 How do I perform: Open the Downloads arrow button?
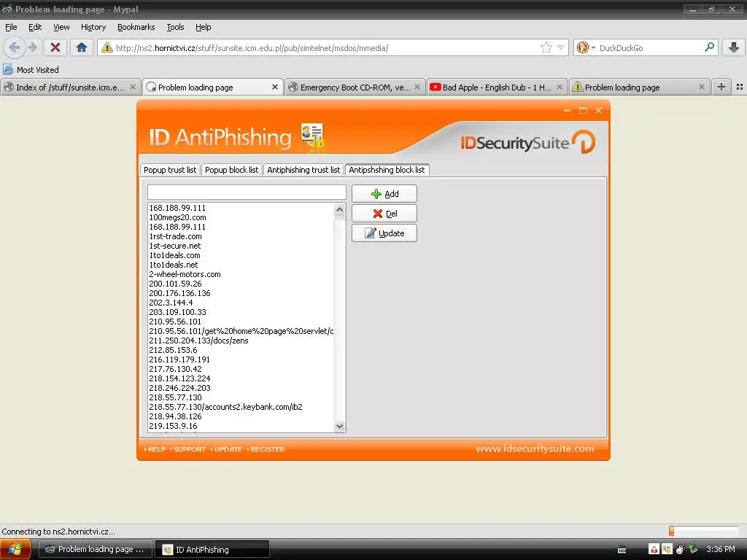pyautogui.click(x=734, y=47)
